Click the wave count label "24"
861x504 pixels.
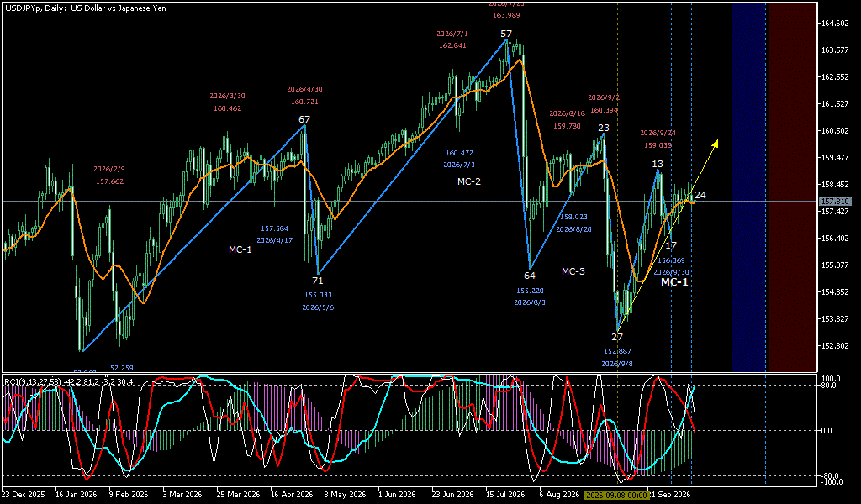tap(700, 195)
